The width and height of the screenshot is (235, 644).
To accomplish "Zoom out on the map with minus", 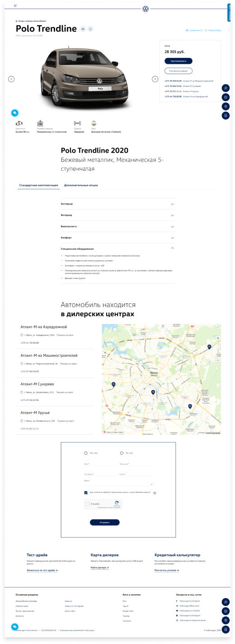I will click(218, 360).
